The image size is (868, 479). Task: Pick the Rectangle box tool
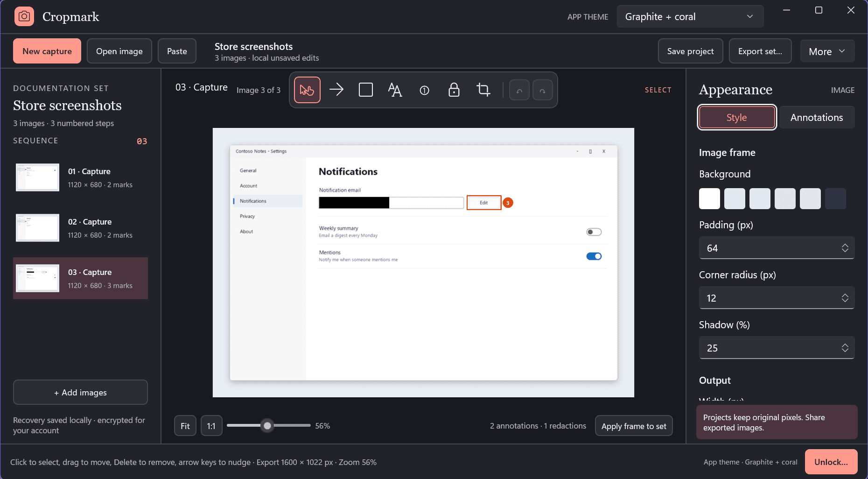click(366, 90)
